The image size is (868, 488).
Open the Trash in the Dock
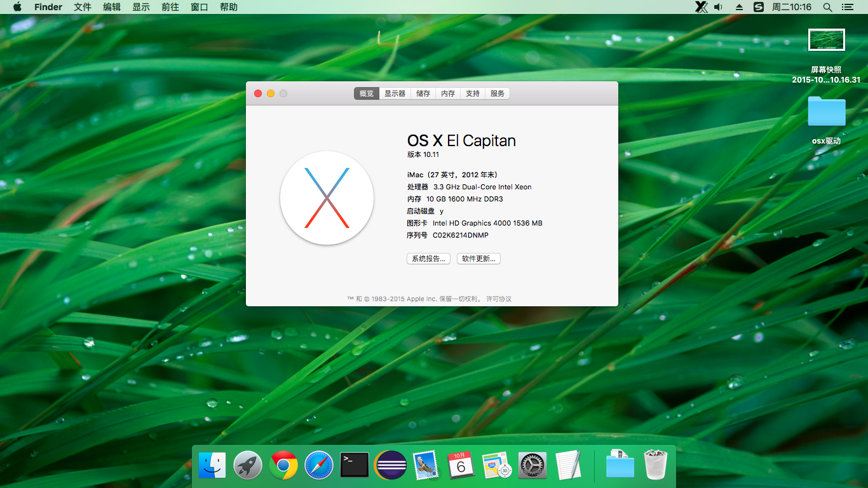(x=655, y=464)
